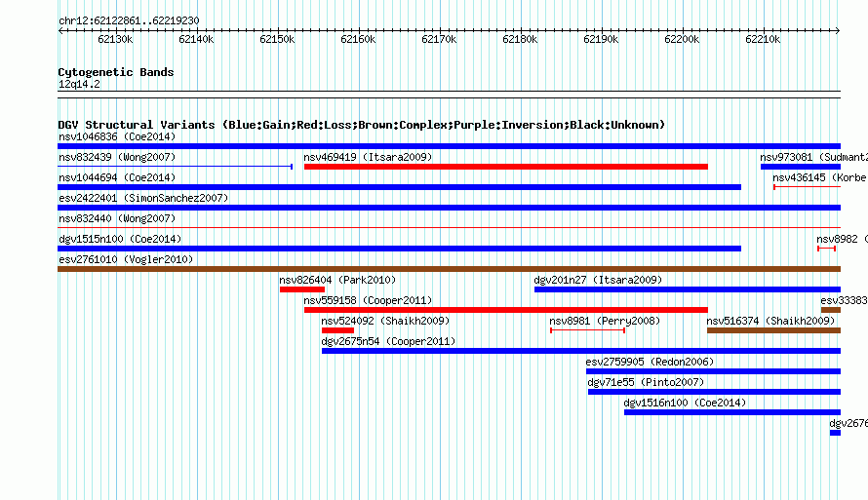Click the blue dgv2675n54 (Cooper2011) bar
This screenshot has height=500, width=868.
581,351
